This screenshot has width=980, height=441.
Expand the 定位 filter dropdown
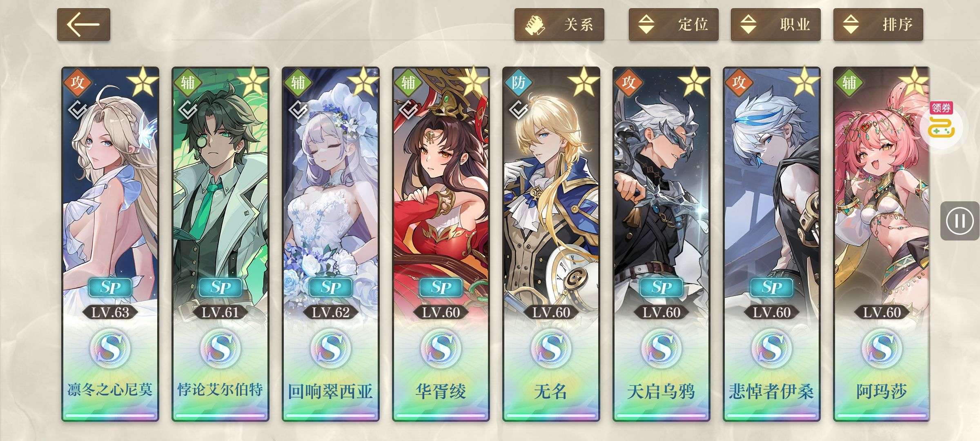[673, 24]
